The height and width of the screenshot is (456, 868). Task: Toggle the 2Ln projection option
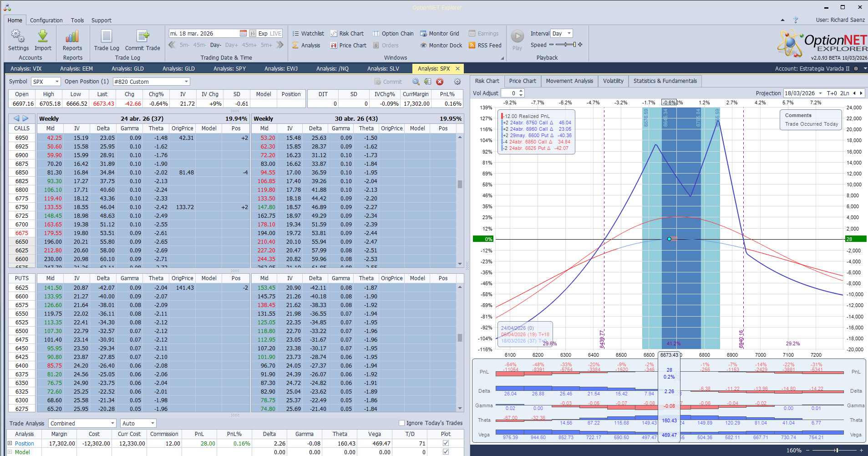845,93
